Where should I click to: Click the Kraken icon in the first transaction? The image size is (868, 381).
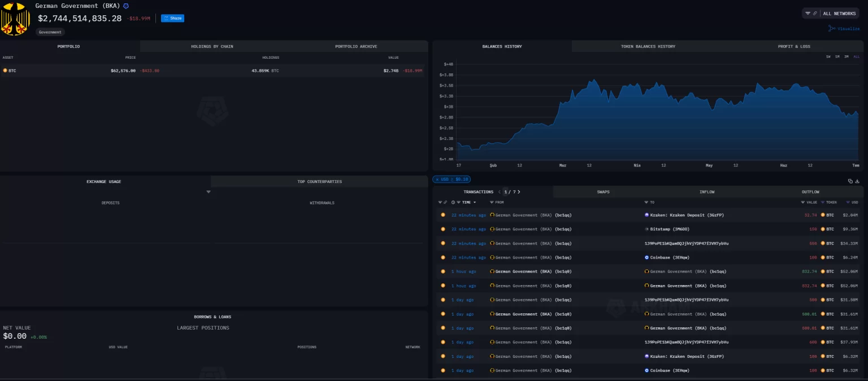(x=646, y=215)
